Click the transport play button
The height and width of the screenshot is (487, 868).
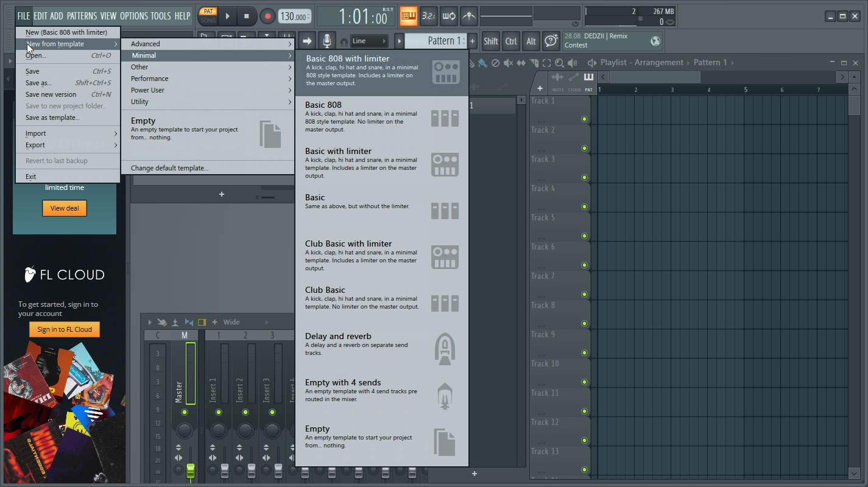(x=228, y=16)
